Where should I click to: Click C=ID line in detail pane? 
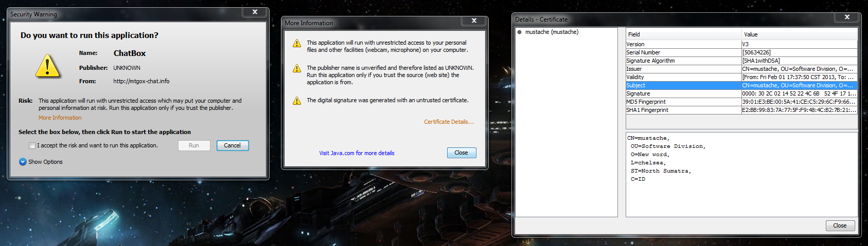click(x=638, y=179)
